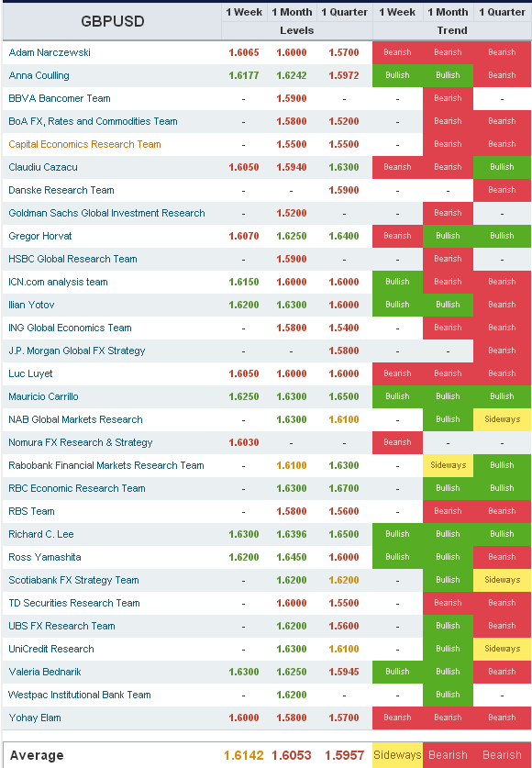Click the Trend column group header
The image size is (532, 768).
452,30
